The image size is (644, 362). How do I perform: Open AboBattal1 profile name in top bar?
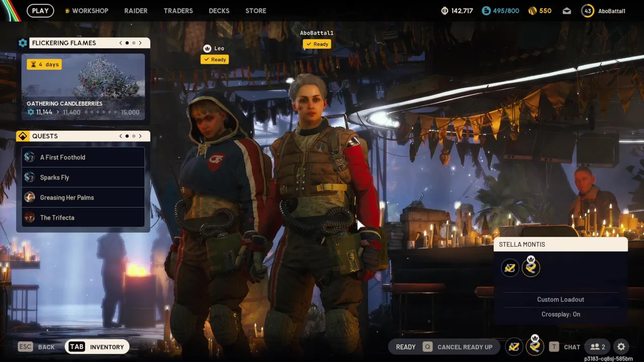point(612,11)
